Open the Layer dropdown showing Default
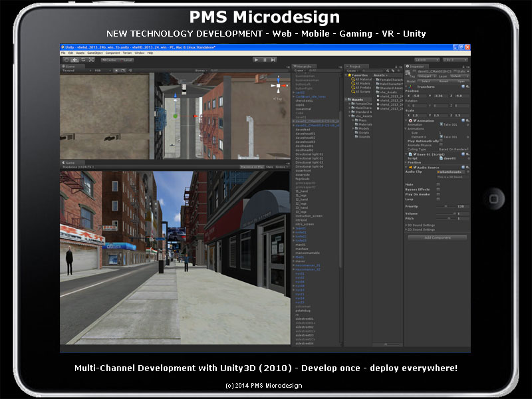This screenshot has height=399, width=532. (x=459, y=76)
